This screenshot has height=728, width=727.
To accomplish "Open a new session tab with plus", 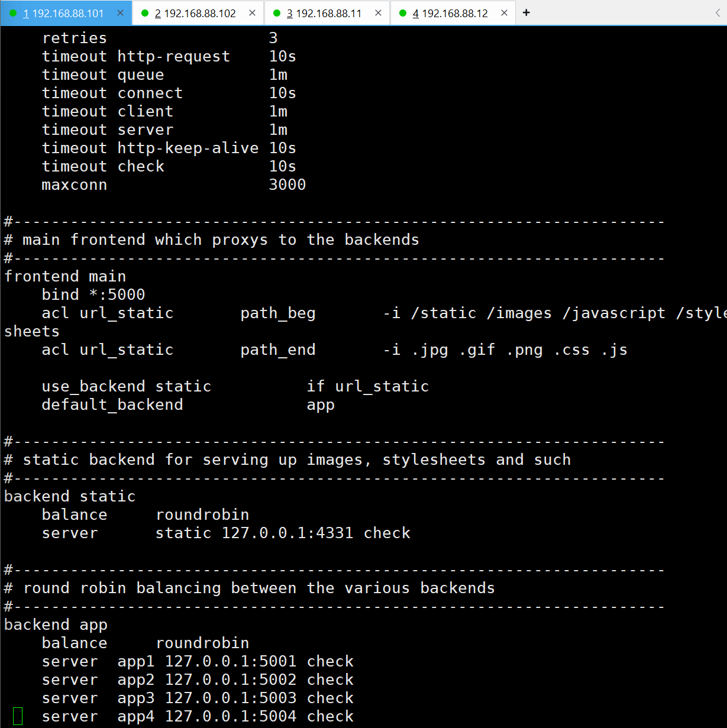I will 526,12.
